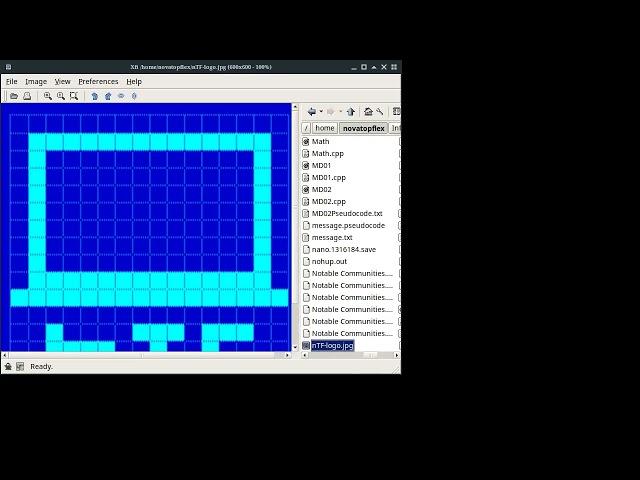Click file list scrollbar right arrow
640x480 pixels.
[x=396, y=356]
